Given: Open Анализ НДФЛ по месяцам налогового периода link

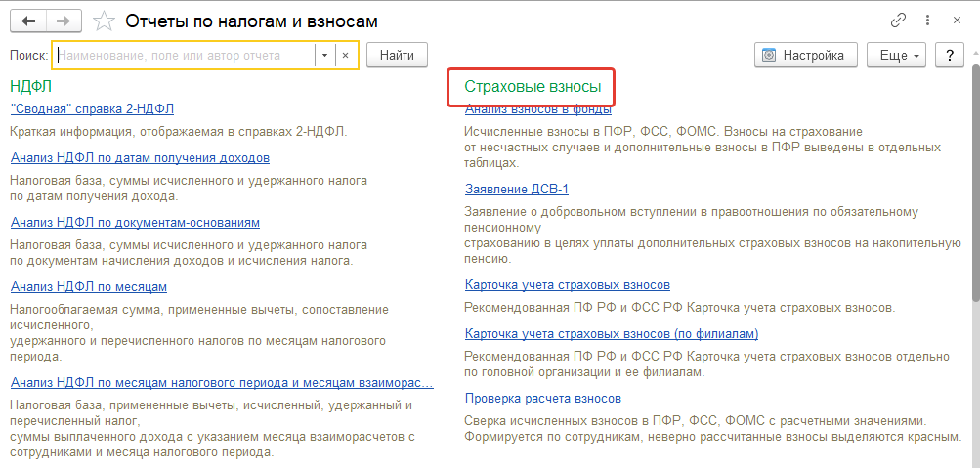Looking at the screenshot, I should 222,382.
